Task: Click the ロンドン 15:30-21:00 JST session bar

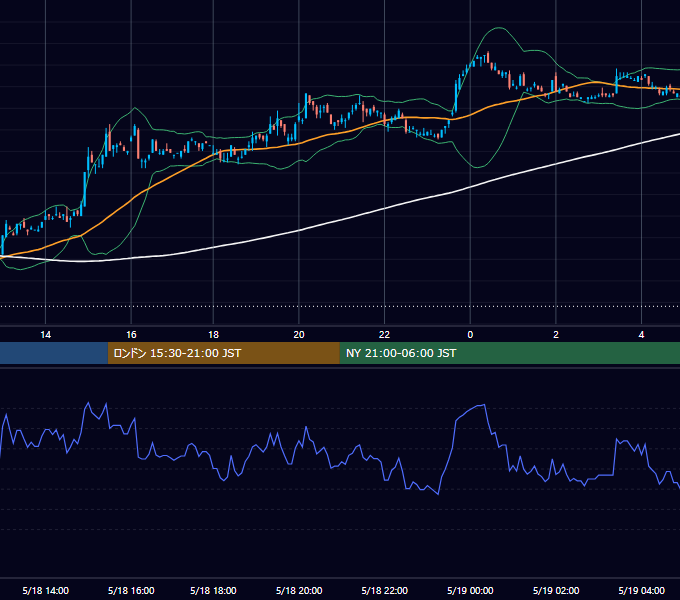Action: pyautogui.click(x=223, y=353)
